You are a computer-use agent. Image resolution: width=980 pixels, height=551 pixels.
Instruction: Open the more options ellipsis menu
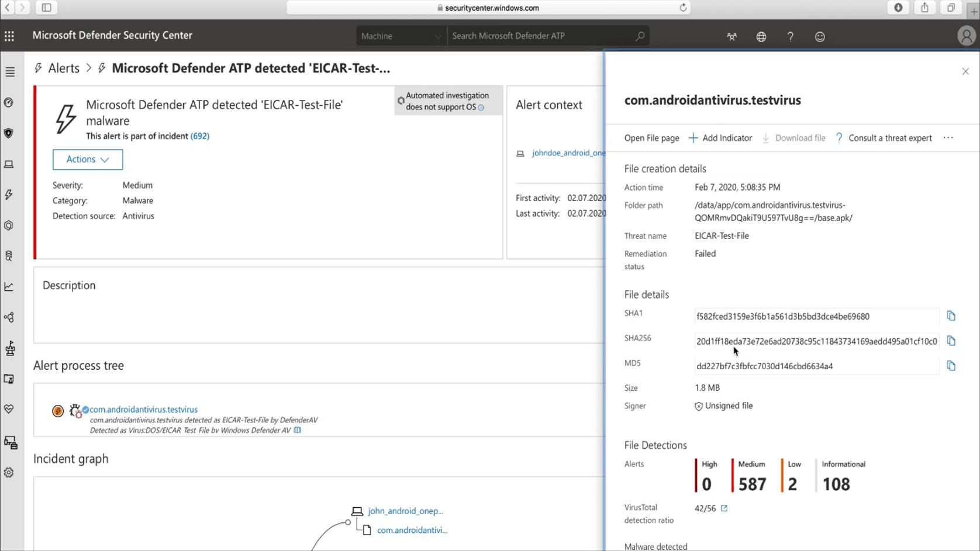click(x=948, y=138)
